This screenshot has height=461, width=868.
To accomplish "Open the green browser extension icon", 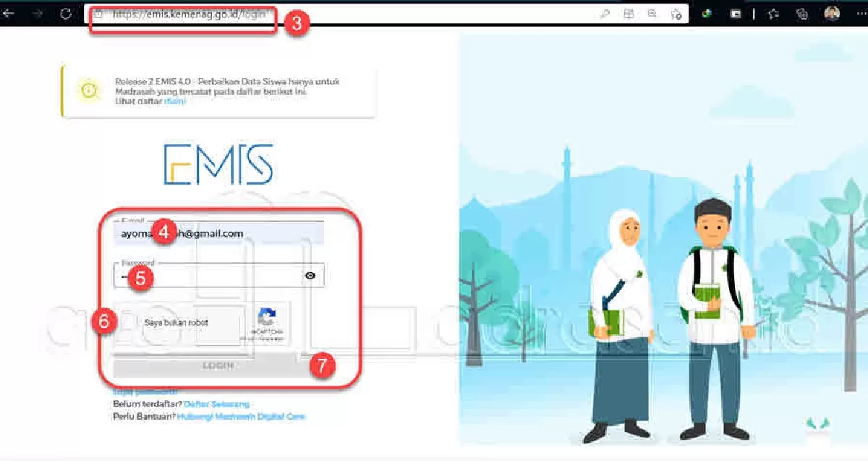I will [x=708, y=13].
